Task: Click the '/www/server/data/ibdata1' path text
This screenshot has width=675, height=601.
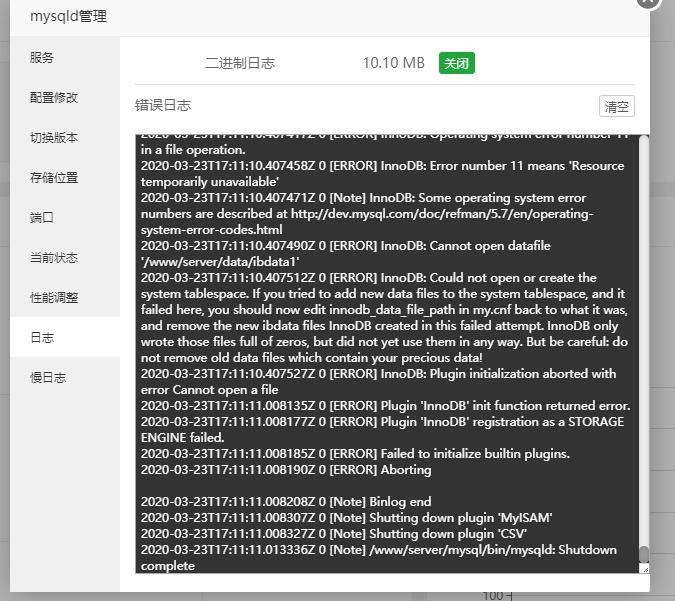Action: (220, 262)
